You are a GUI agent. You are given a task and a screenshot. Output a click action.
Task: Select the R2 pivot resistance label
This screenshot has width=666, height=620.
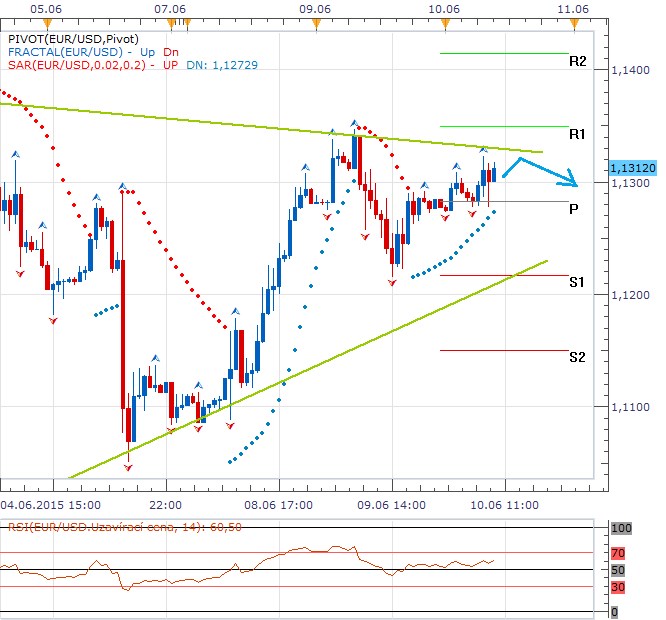tap(577, 61)
